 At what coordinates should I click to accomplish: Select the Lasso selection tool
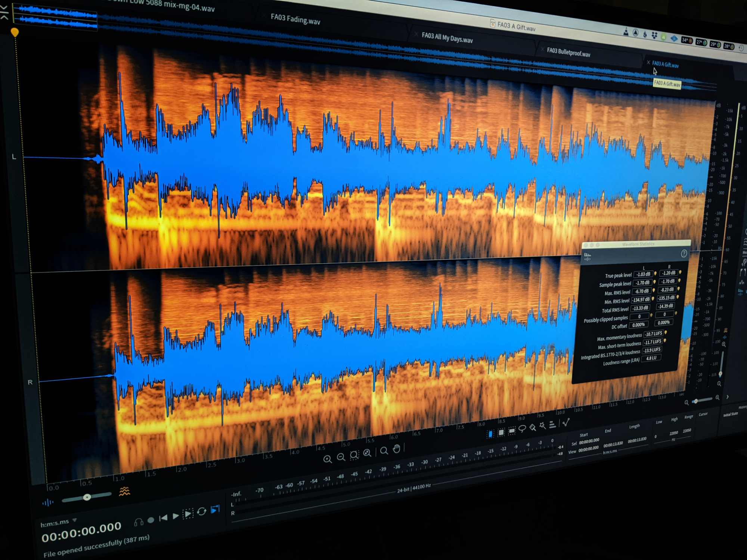[522, 429]
